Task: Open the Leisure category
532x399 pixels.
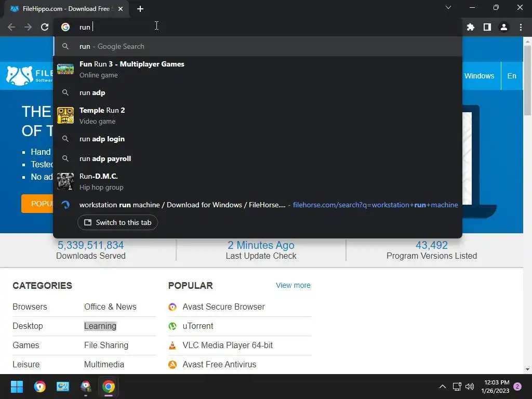Action: 26,364
